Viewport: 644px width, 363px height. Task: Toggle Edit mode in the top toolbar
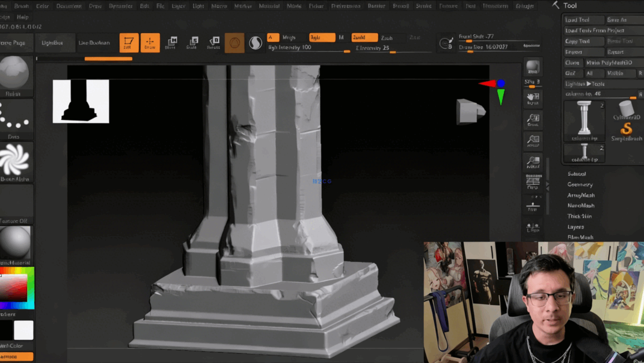[x=128, y=43]
